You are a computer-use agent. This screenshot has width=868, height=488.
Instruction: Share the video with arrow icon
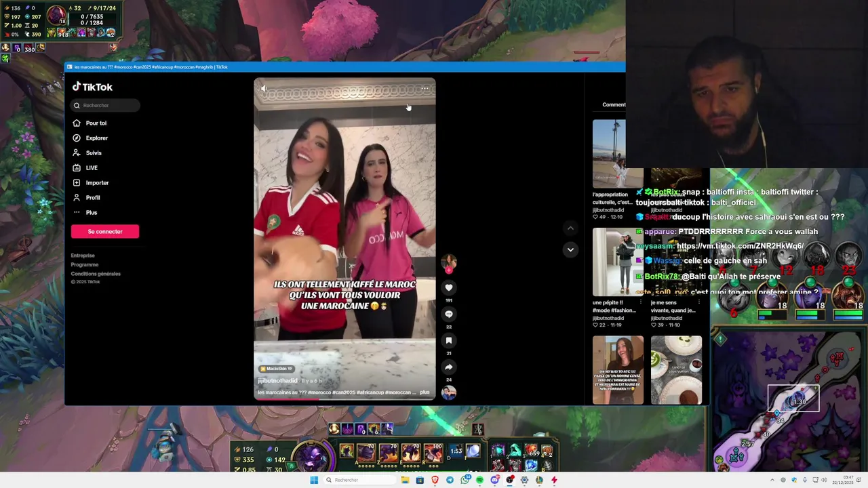(449, 367)
